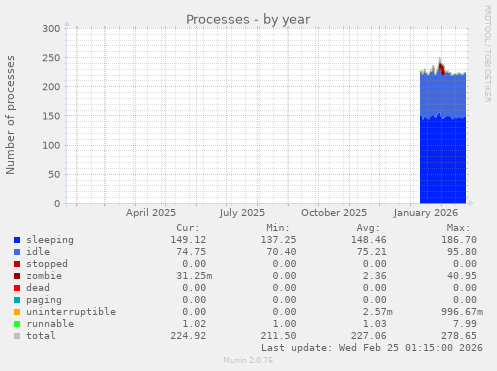
Task: Click the uninterruptible legend color swatch
Action: coord(17,312)
